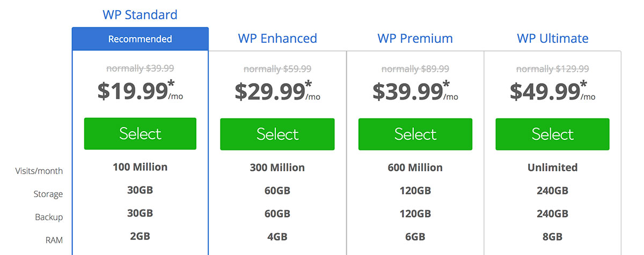Click the Unlimited visits value in WP Ultimate
This screenshot has width=644, height=255.
(x=552, y=167)
